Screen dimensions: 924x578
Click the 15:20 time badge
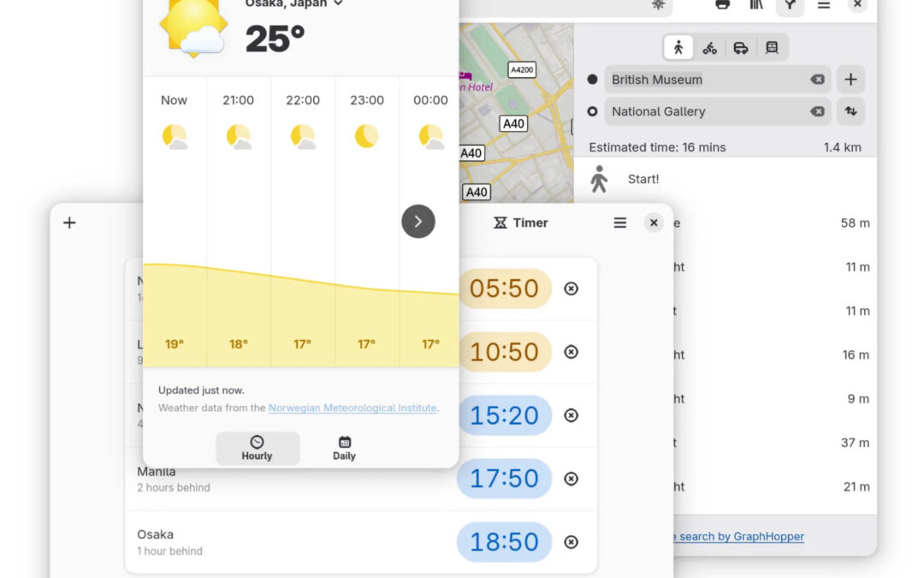pyautogui.click(x=505, y=415)
